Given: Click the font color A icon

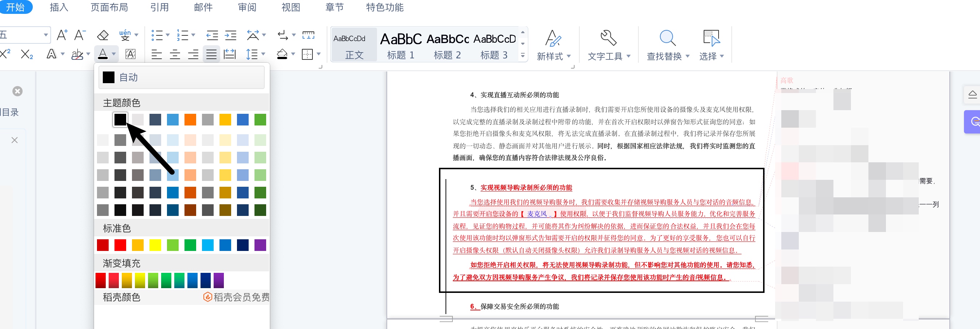Looking at the screenshot, I should [103, 54].
